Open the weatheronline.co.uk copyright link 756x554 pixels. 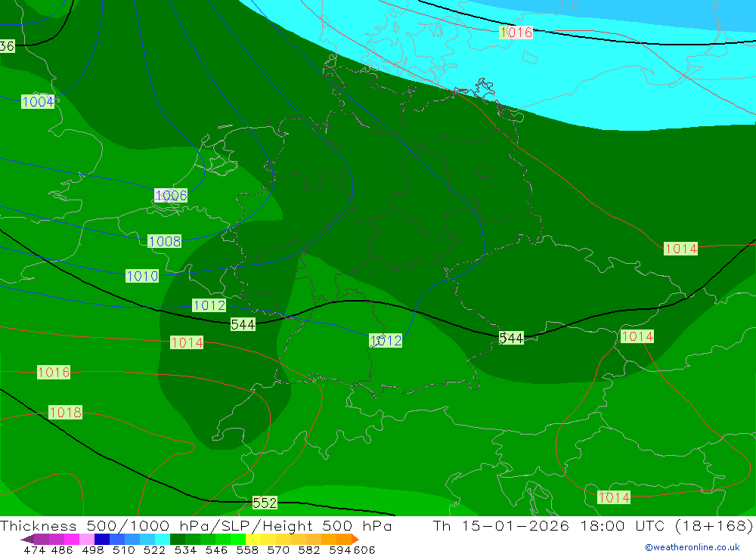692,547
